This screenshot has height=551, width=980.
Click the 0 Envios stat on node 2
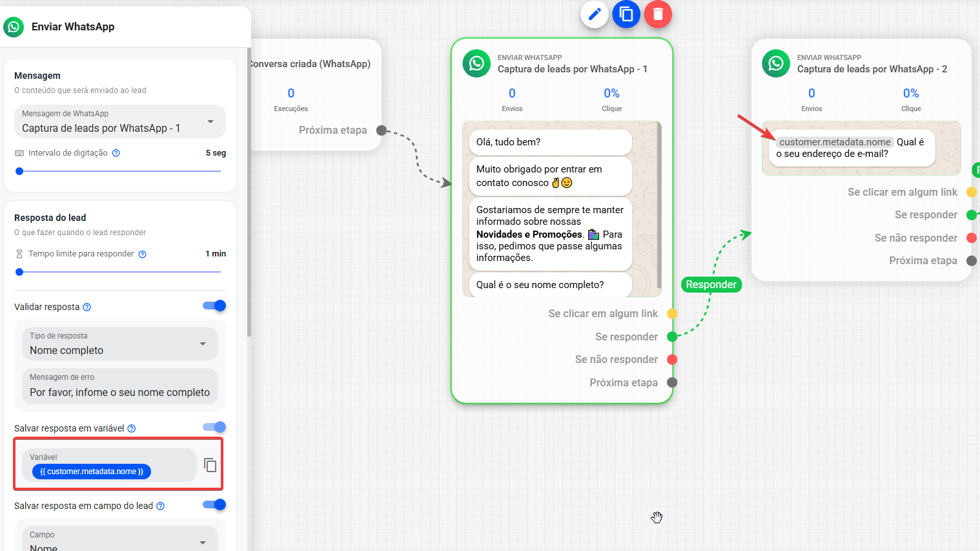click(x=812, y=99)
